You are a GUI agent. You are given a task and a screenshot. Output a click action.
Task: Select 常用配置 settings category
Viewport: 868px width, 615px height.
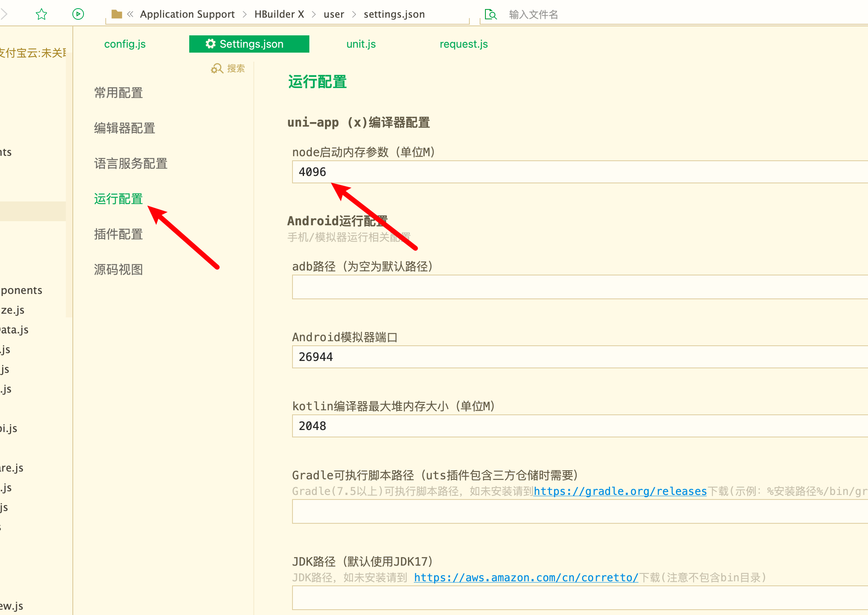coord(118,93)
